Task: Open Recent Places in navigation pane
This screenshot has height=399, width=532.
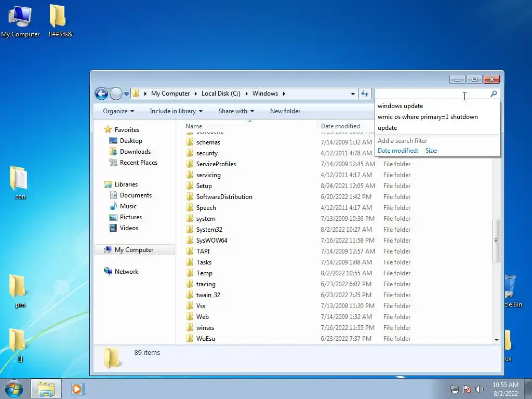Action: point(138,163)
